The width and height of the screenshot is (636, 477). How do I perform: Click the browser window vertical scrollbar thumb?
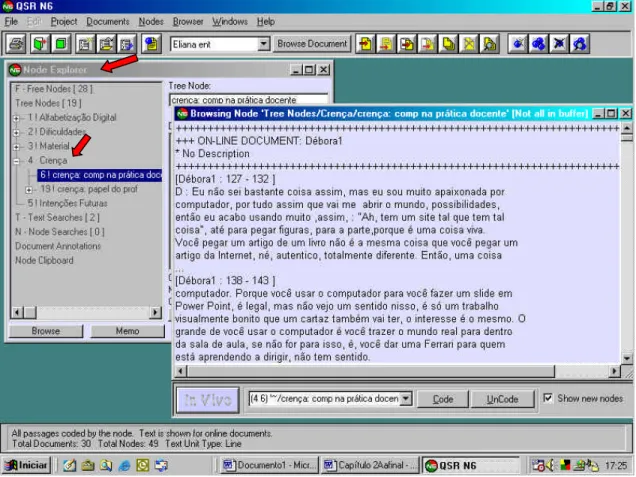[x=627, y=138]
